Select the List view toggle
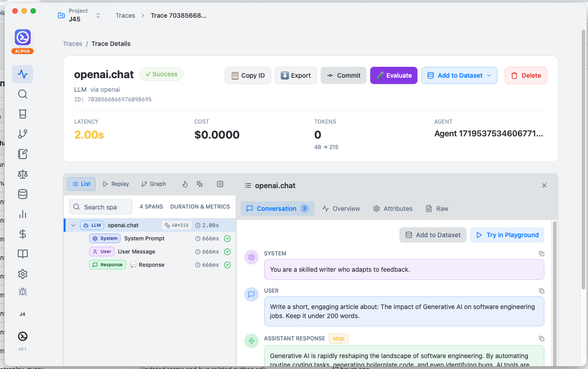The image size is (588, 369). click(x=81, y=184)
